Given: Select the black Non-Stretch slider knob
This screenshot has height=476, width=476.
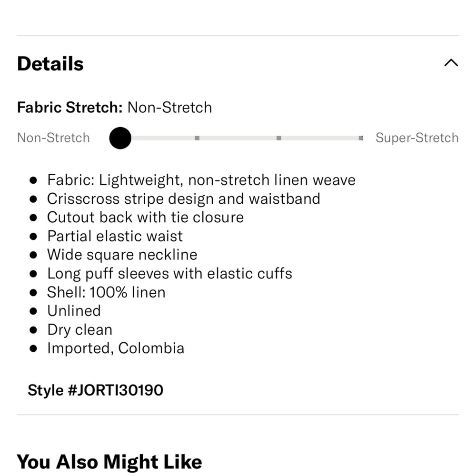Looking at the screenshot, I should [x=120, y=138].
